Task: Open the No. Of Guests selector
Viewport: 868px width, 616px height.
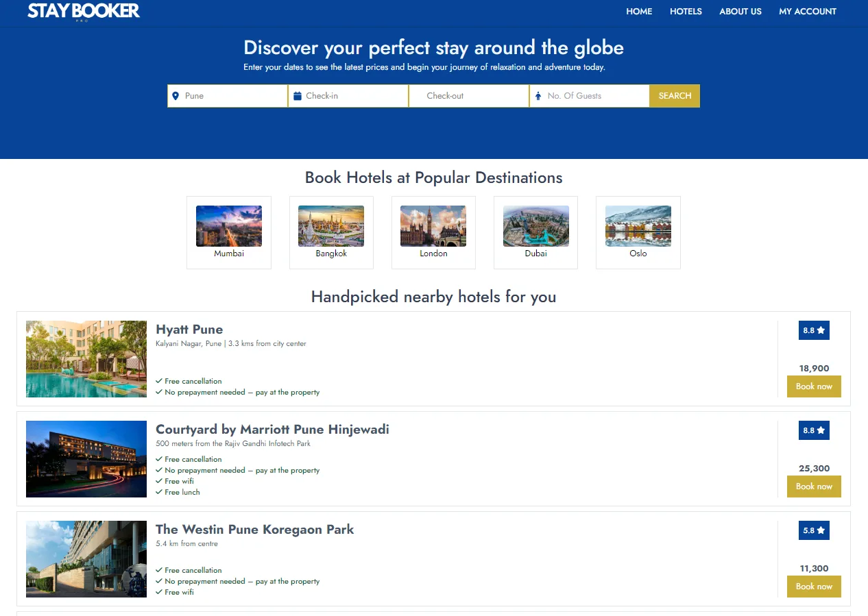Action: pos(590,96)
